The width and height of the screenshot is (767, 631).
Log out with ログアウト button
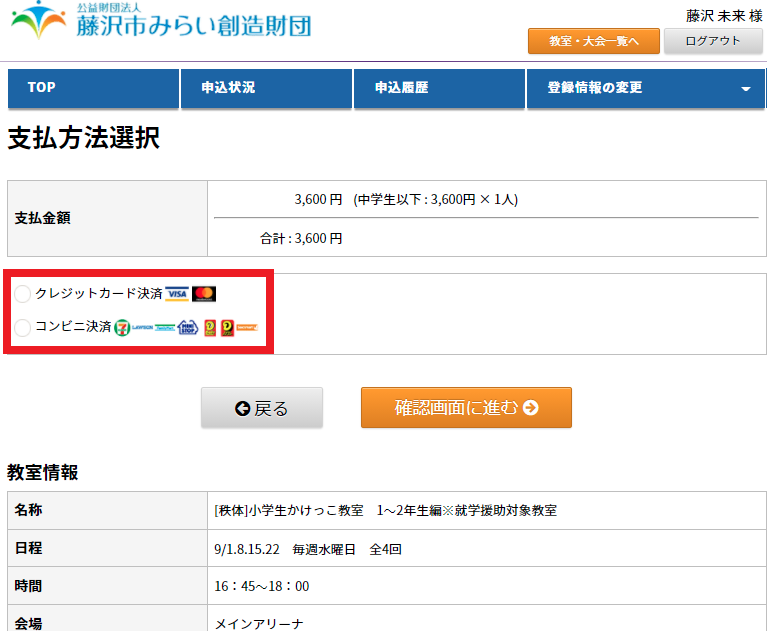pos(716,41)
